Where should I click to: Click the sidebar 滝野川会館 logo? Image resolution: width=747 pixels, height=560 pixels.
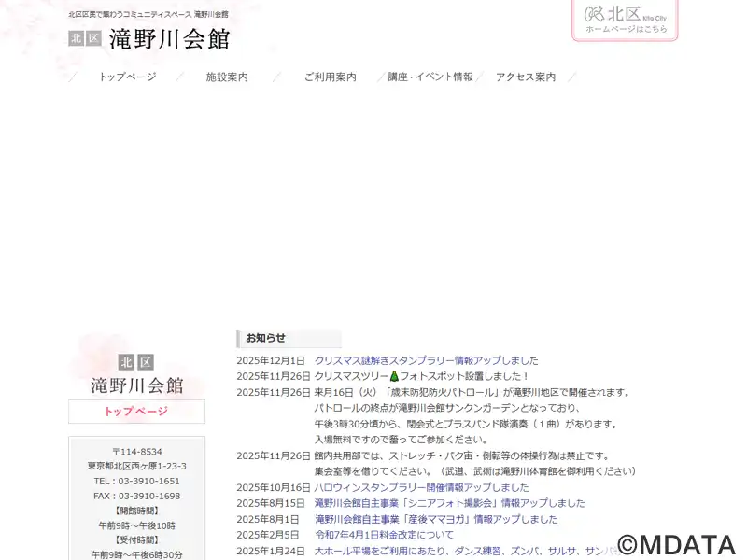136,385
